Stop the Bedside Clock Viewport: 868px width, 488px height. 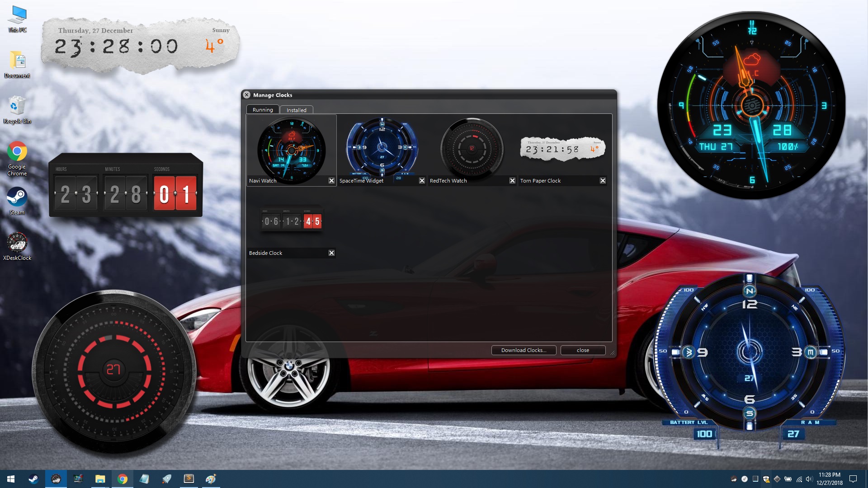tap(332, 253)
